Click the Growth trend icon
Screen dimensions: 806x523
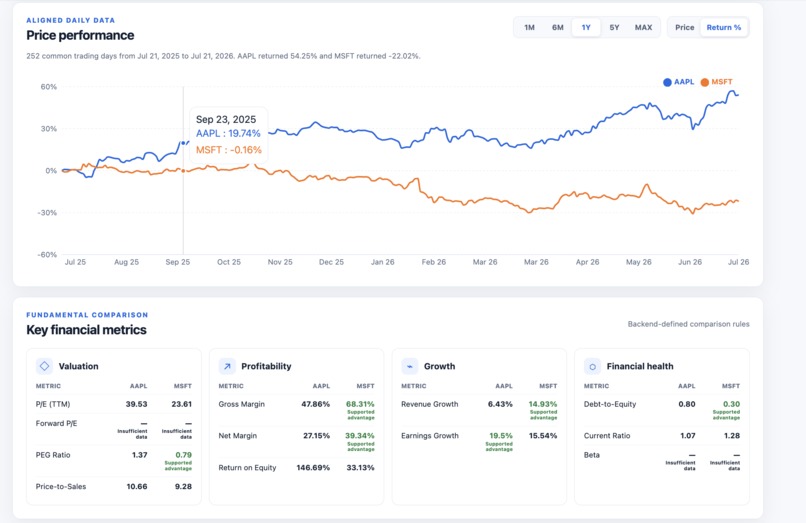click(410, 366)
